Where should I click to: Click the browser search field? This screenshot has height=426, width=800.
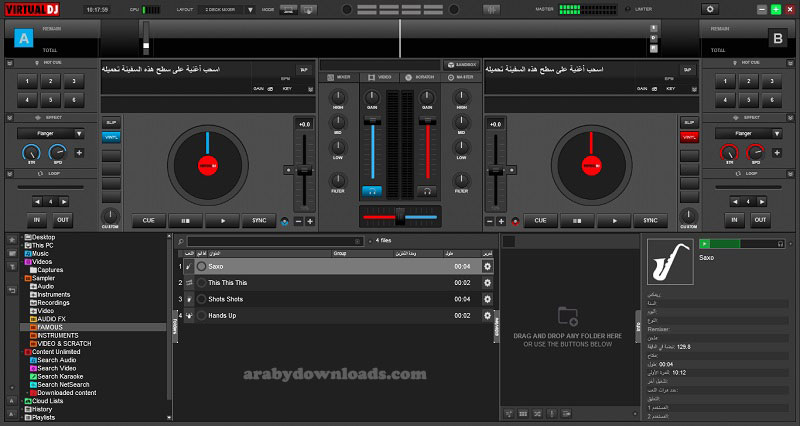point(276,241)
